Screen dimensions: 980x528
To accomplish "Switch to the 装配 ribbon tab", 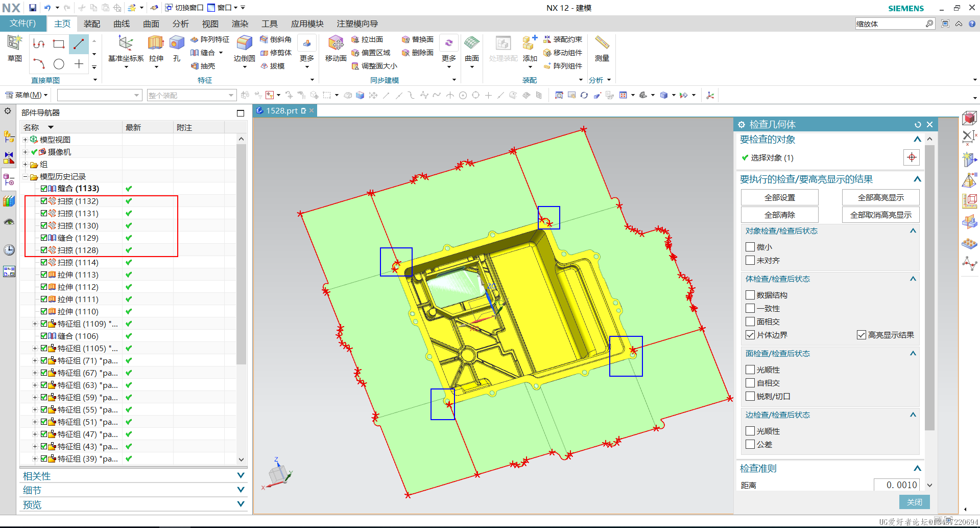I will tap(92, 24).
